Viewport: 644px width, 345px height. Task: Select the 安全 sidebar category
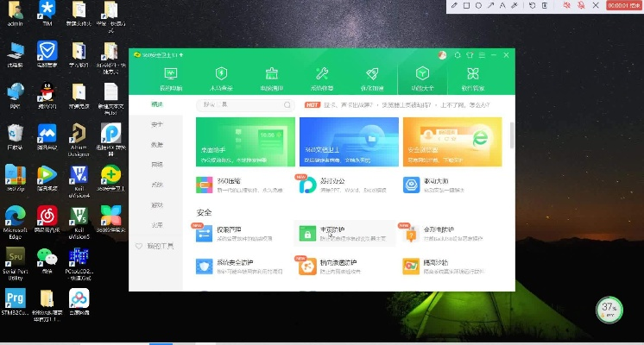[x=156, y=124]
